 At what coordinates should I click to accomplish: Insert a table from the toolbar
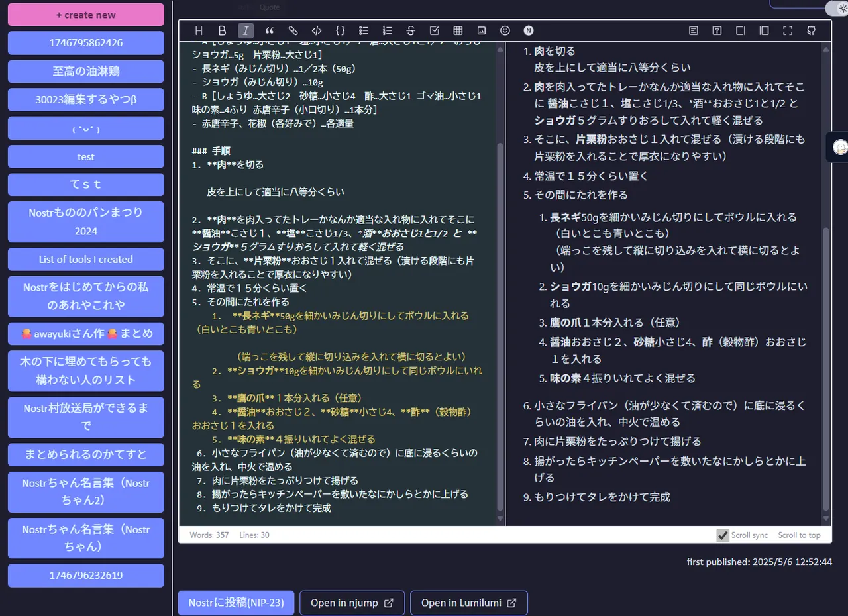click(458, 30)
